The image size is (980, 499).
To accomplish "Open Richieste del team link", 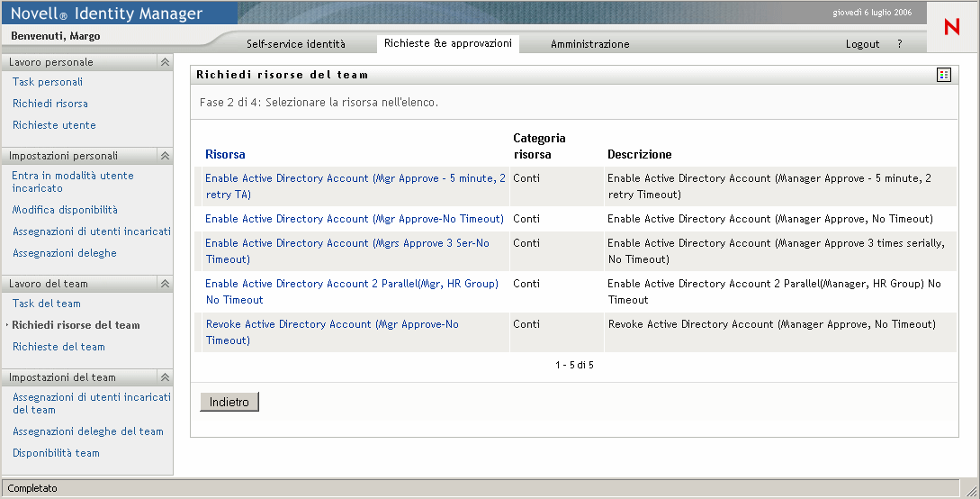I will 58,347.
